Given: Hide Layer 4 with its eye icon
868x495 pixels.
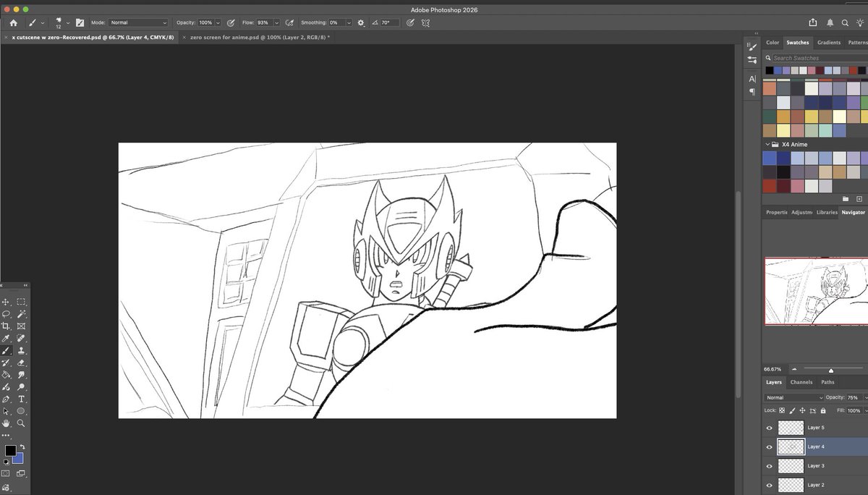Looking at the screenshot, I should 769,447.
